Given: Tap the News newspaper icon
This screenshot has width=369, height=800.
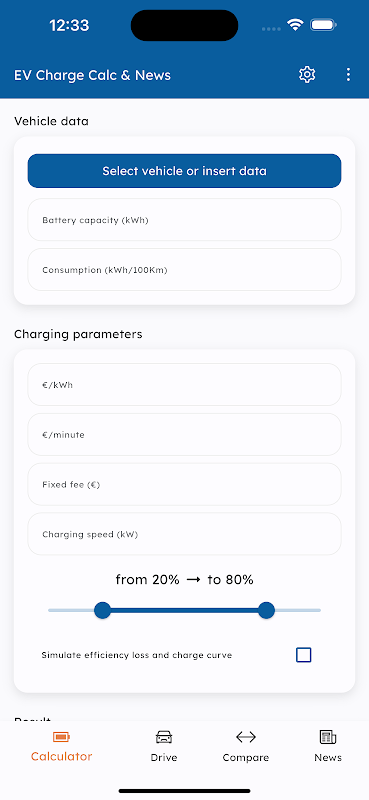Looking at the screenshot, I should pos(328,737).
